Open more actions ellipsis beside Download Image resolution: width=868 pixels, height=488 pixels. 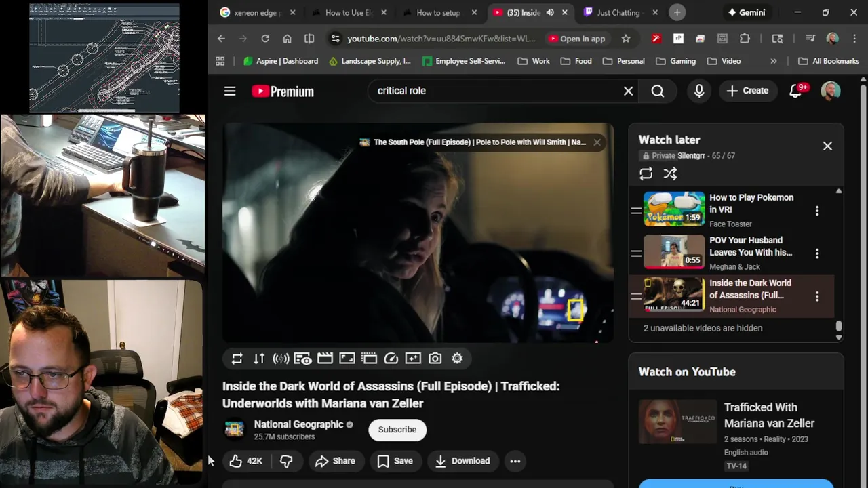pyautogui.click(x=515, y=461)
